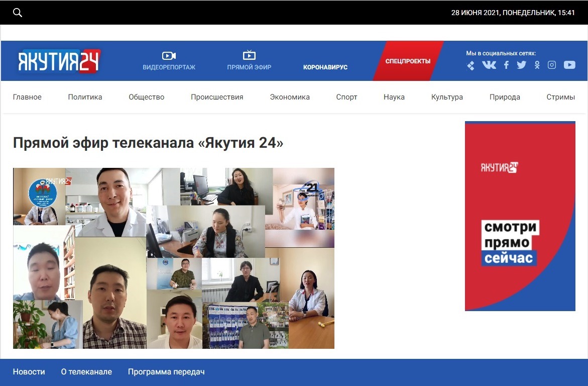Select Главное in the category menu
The image size is (588, 386).
coord(27,97)
